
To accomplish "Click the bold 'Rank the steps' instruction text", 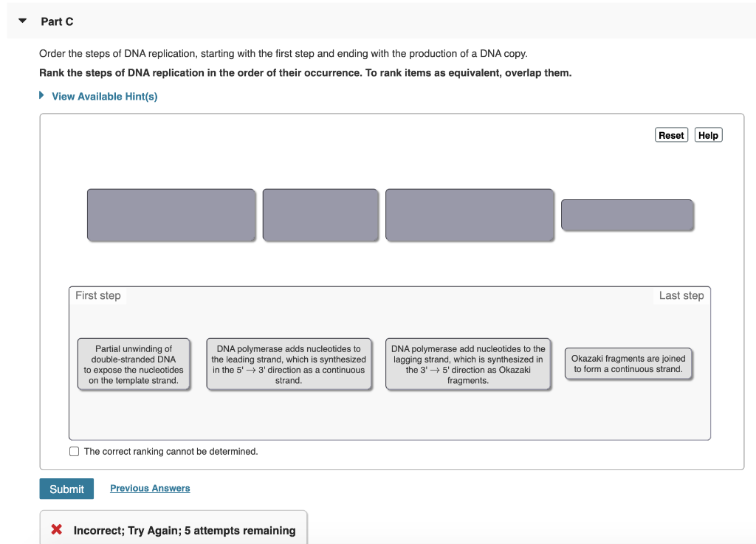I will tap(305, 73).
